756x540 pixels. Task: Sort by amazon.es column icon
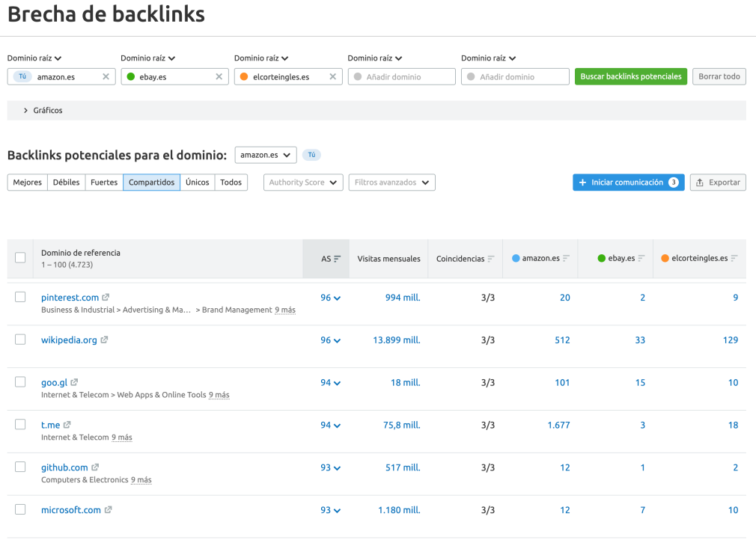tap(566, 258)
